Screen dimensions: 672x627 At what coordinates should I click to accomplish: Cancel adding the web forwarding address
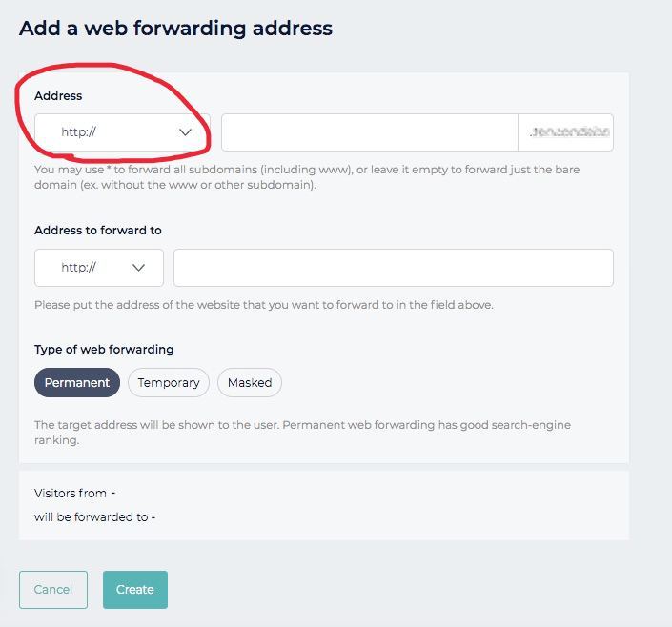pyautogui.click(x=53, y=589)
